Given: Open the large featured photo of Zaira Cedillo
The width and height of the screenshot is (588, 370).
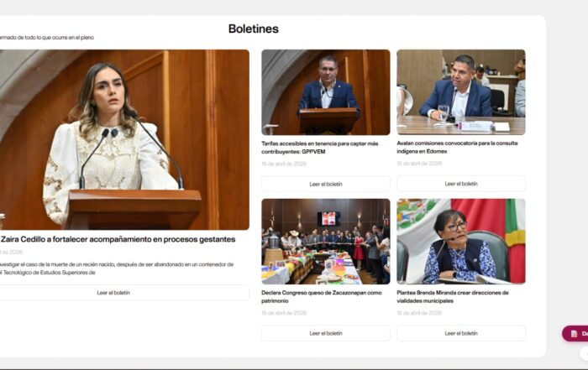Looking at the screenshot, I should click(x=124, y=138).
